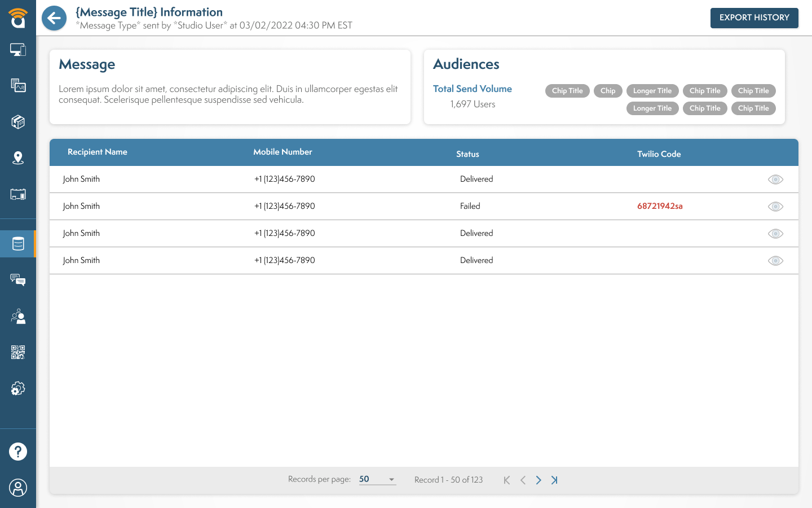Click the "Failed" status cell
This screenshot has height=508, width=812.
coord(470,206)
